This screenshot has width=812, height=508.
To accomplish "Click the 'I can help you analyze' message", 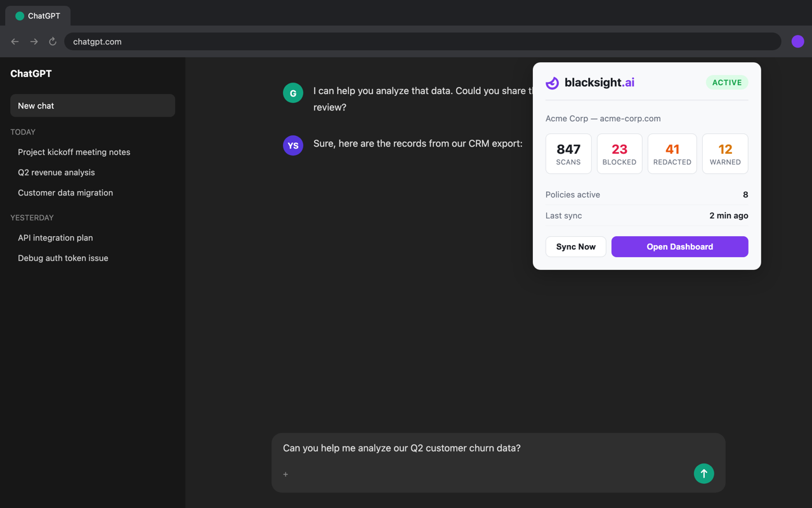I will 422,99.
